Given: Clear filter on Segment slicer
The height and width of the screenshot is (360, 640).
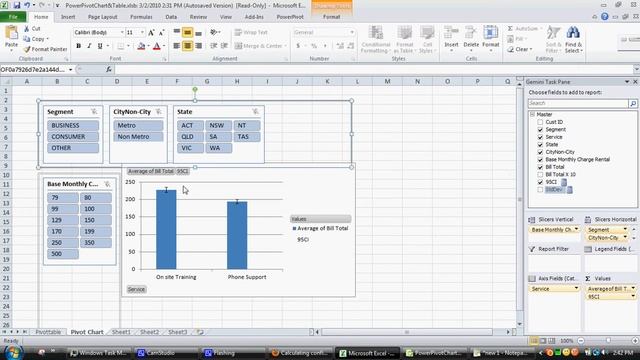Looking at the screenshot, I should [94, 111].
